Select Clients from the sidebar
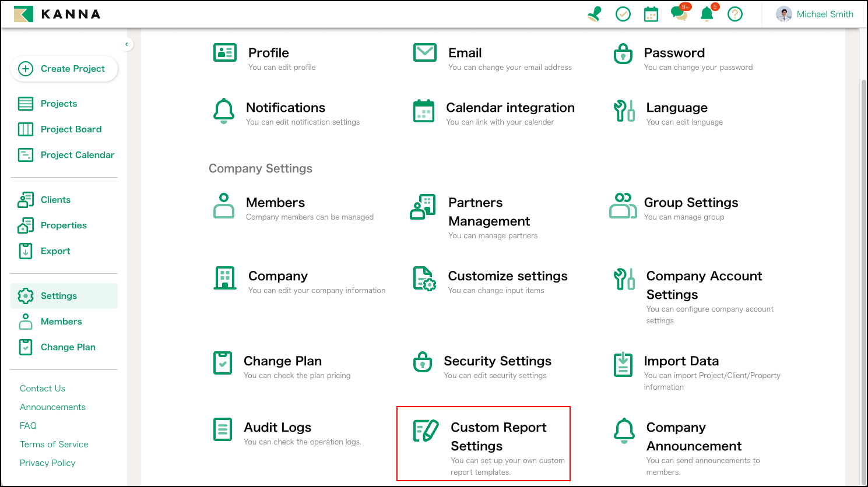This screenshot has width=868, height=487. pyautogui.click(x=55, y=200)
